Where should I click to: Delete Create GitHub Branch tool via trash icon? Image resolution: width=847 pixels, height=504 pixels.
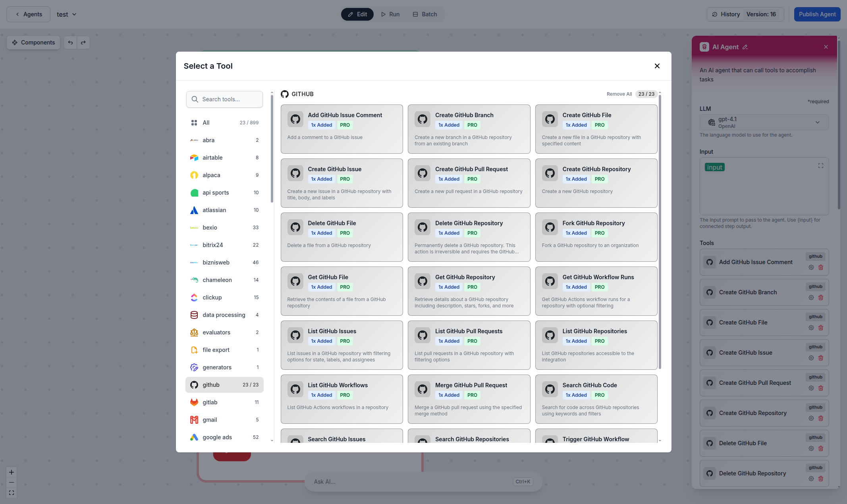tap(821, 297)
